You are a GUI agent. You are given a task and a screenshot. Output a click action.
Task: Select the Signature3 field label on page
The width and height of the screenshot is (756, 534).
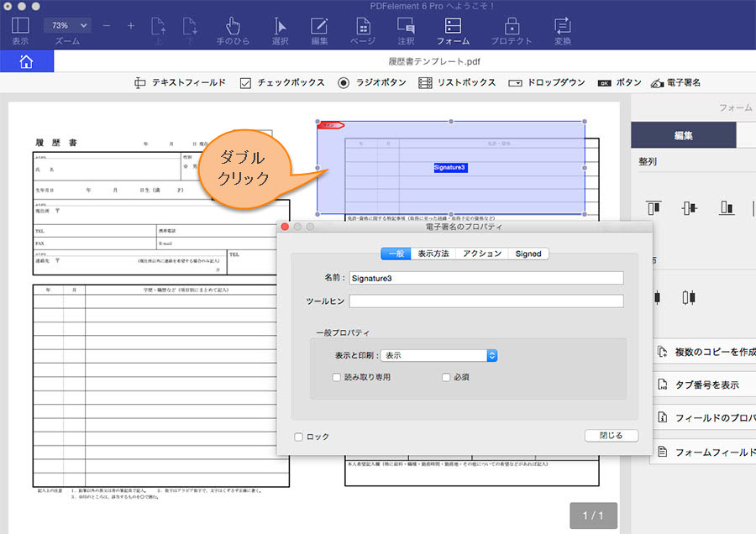tap(450, 167)
